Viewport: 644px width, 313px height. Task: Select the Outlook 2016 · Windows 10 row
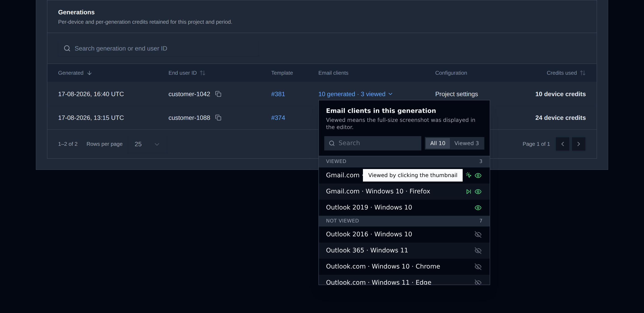(x=404, y=235)
